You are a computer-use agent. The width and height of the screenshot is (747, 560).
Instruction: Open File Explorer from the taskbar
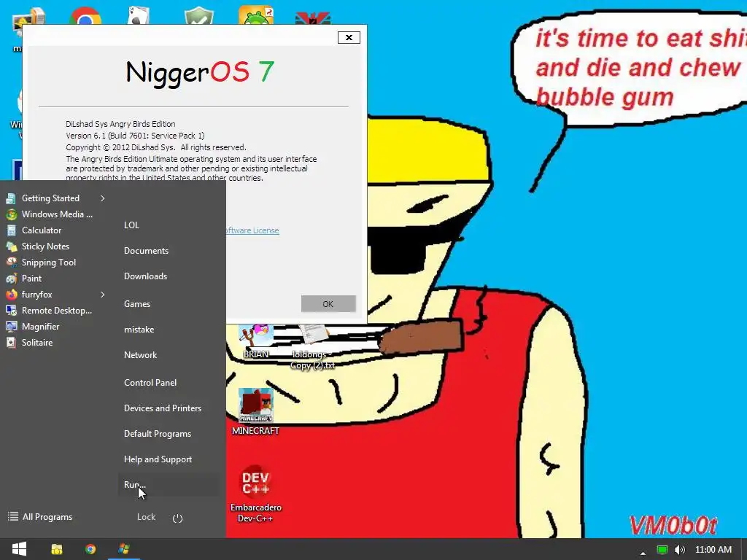tap(57, 549)
